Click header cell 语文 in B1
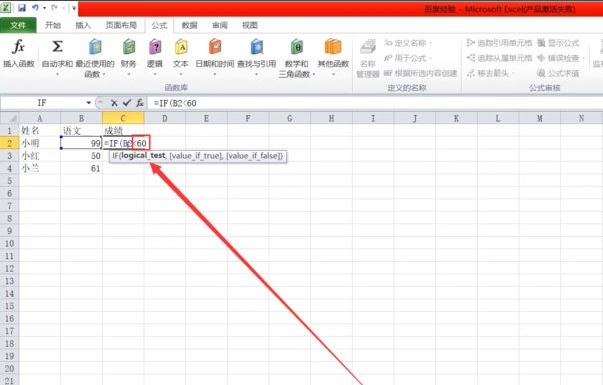Image resolution: width=603 pixels, height=385 pixels. (x=81, y=131)
